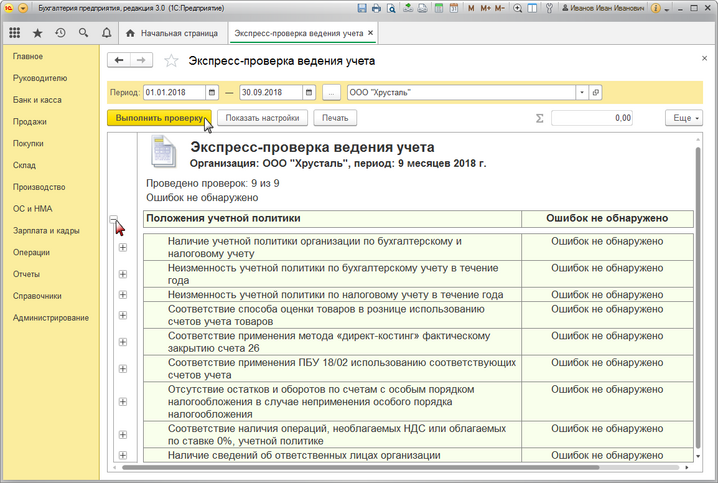Viewport: 718px width, 483px height.
Task: Click the back navigation arrow
Action: 119,60
